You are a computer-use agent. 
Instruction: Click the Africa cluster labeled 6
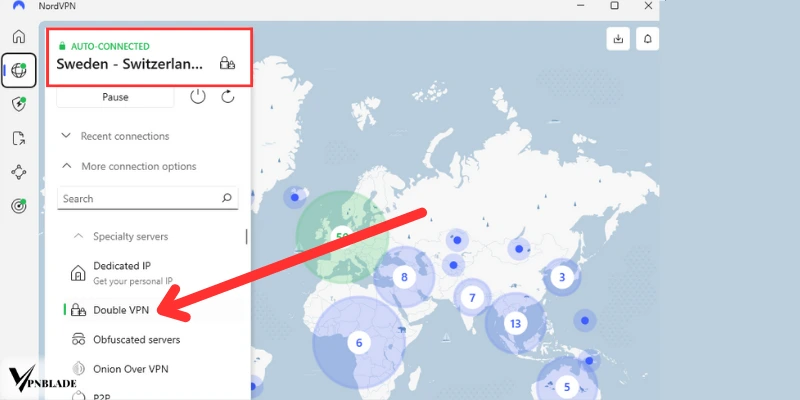coord(359,342)
